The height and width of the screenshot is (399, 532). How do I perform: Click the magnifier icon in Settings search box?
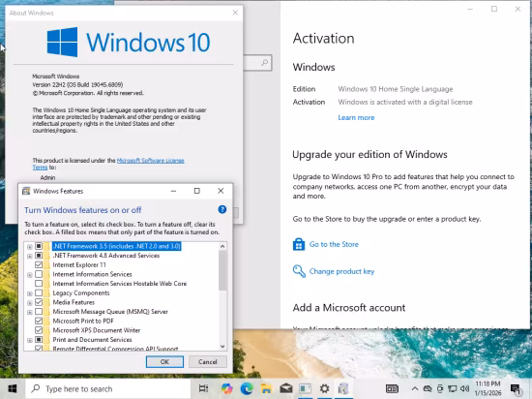[x=264, y=63]
